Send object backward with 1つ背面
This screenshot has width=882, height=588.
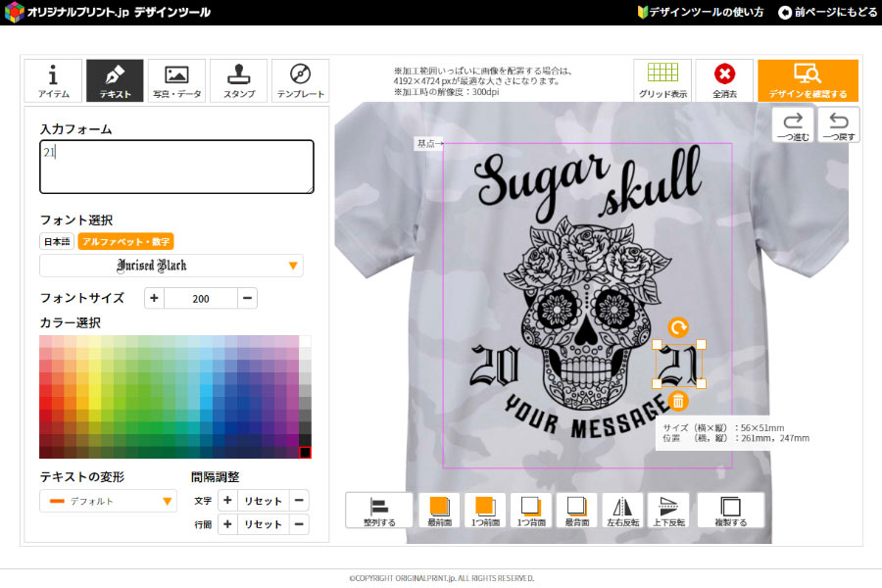click(531, 511)
